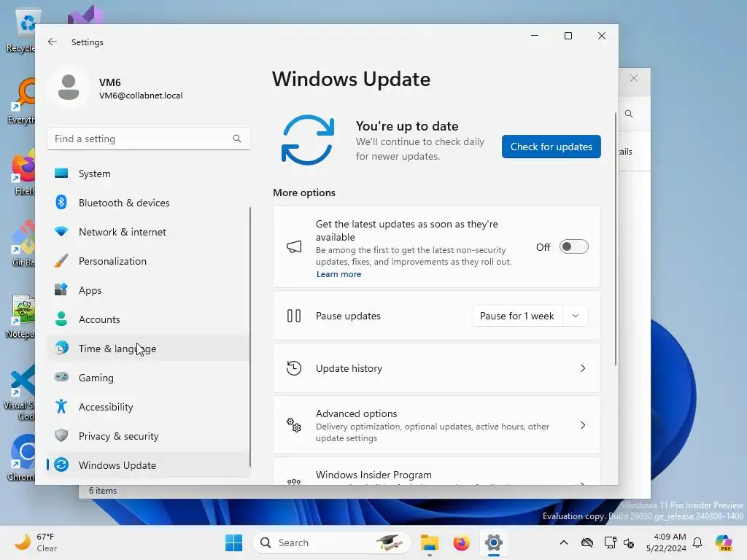747x560 pixels.
Task: Click the Gaming controller icon
Action: [61, 377]
